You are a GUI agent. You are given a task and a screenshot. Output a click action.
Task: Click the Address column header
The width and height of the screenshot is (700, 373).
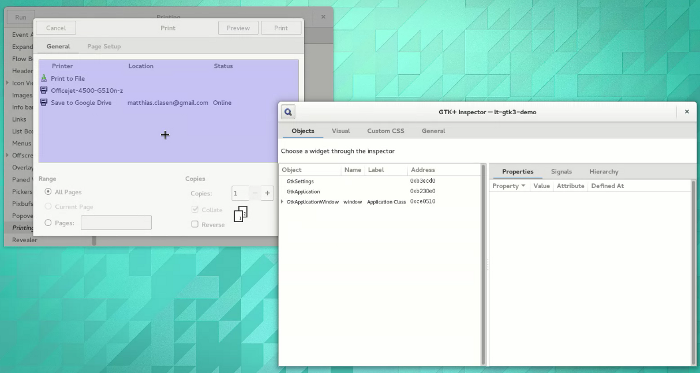coord(423,170)
